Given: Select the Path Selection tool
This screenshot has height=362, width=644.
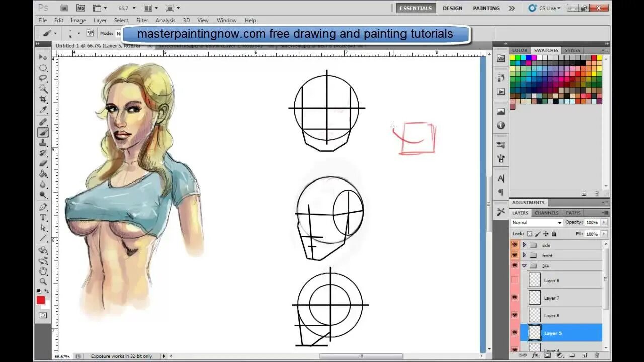Looking at the screenshot, I should click(x=43, y=228).
